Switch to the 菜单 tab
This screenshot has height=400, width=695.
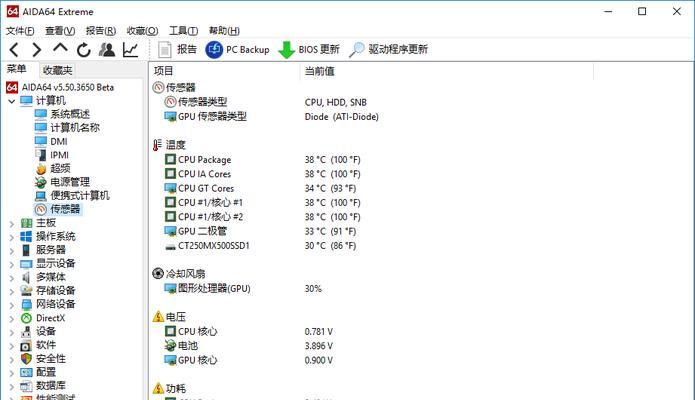click(17, 69)
